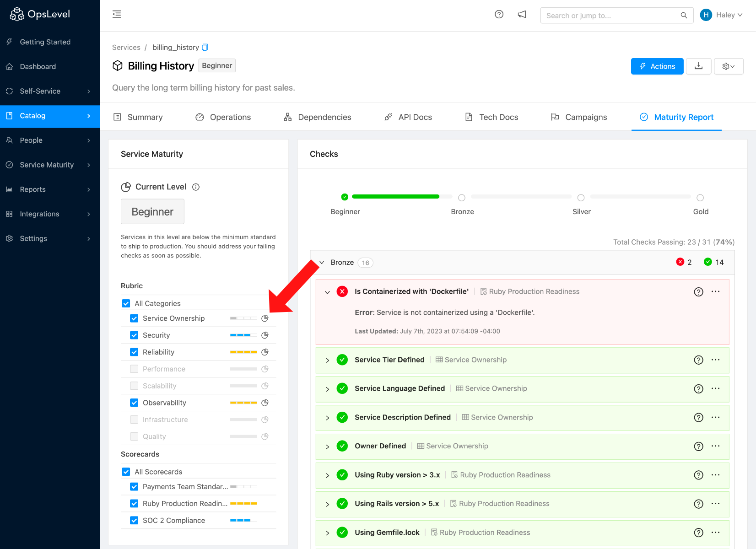The image size is (756, 549).
Task: Open Service Ownership pie chart icon
Action: pos(265,318)
